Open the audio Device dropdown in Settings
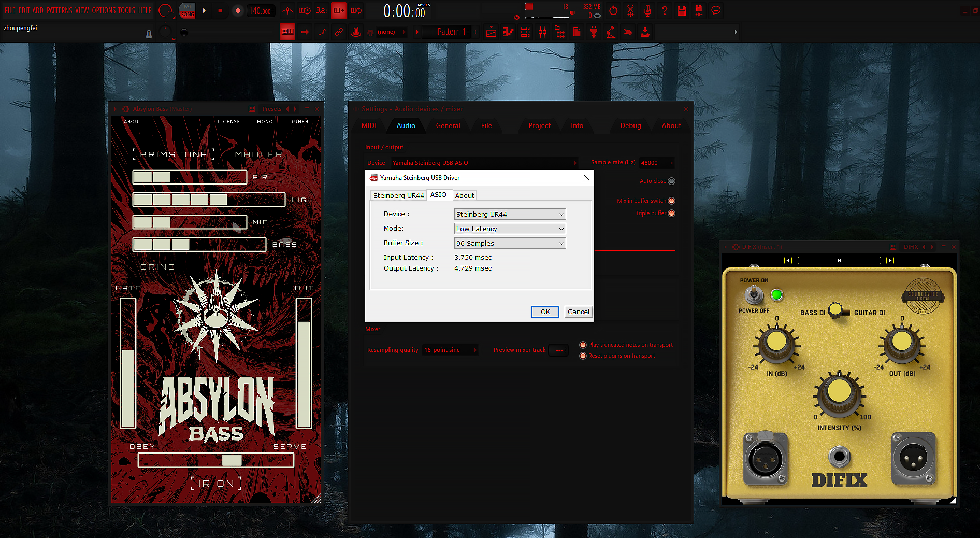 tap(484, 163)
